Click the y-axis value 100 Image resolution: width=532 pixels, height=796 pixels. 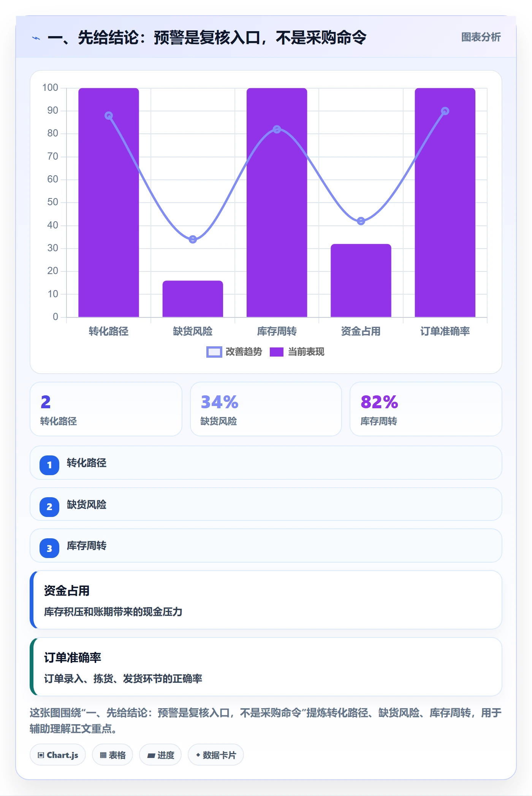tap(50, 88)
